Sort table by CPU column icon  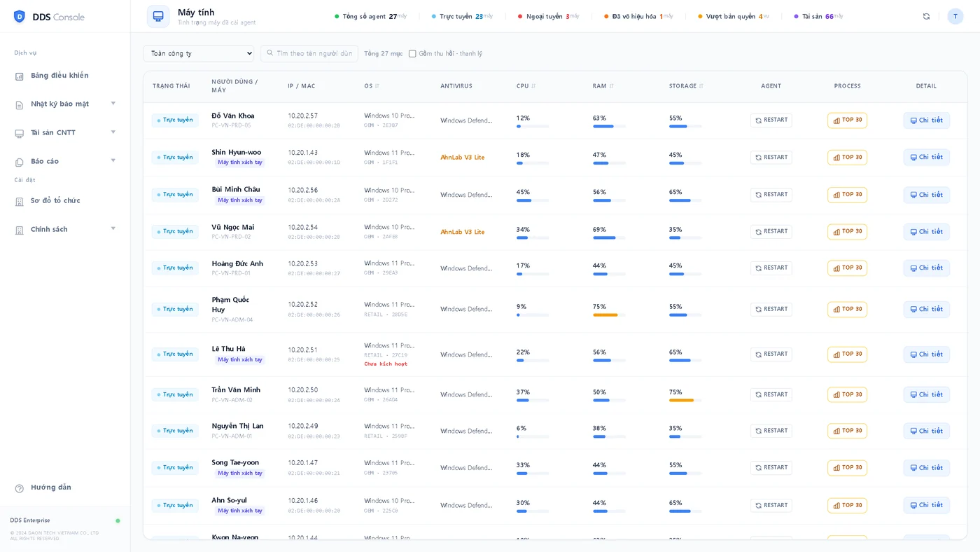point(533,86)
